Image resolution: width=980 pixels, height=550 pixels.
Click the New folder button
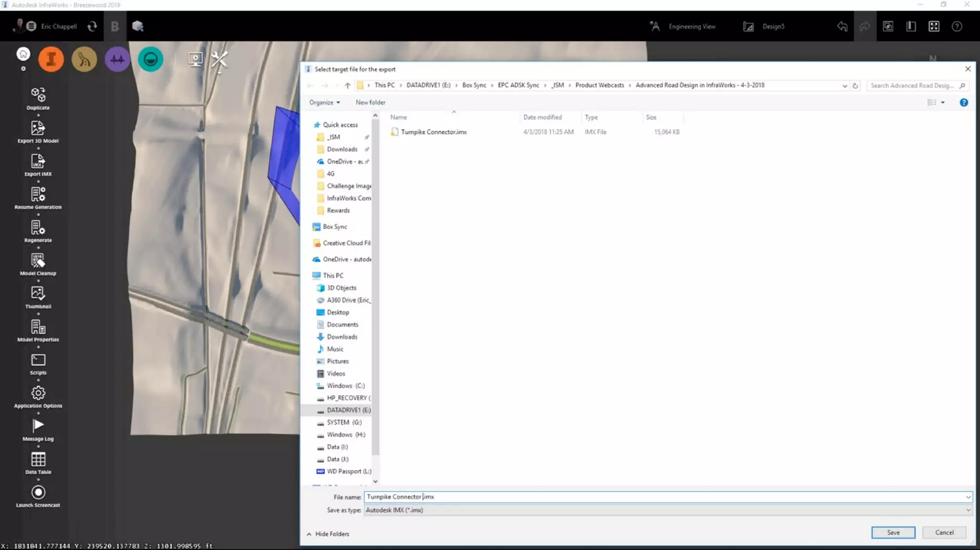tap(370, 102)
